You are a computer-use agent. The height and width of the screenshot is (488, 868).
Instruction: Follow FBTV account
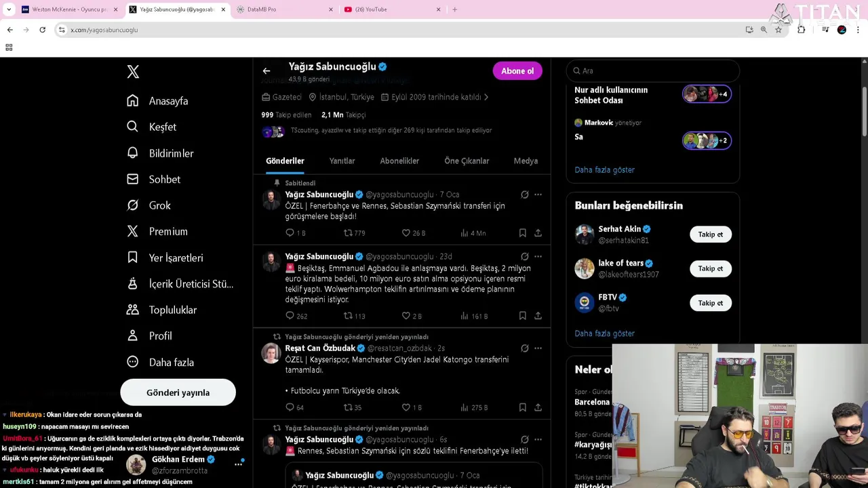pyautogui.click(x=711, y=303)
